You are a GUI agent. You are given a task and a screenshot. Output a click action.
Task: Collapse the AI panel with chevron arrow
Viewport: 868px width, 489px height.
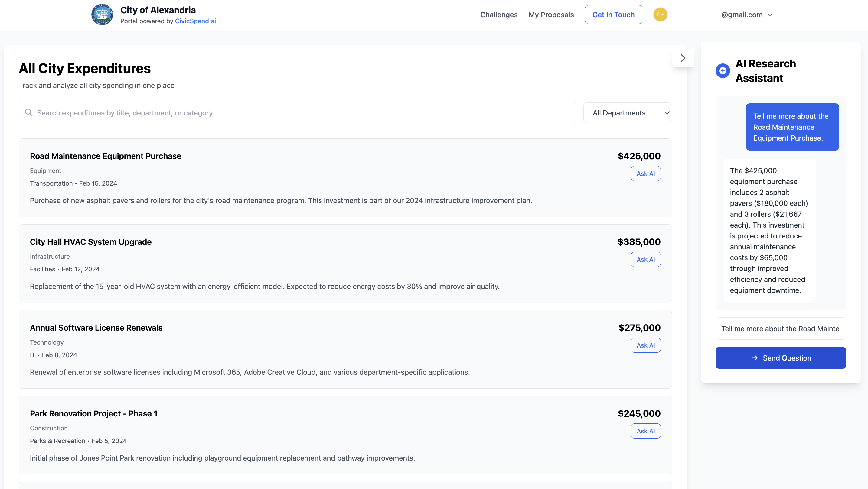tap(683, 58)
